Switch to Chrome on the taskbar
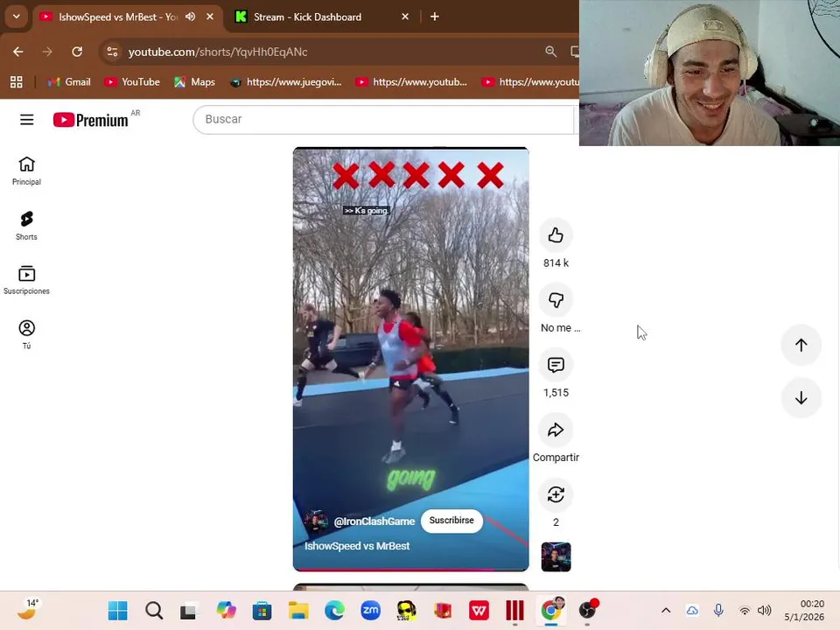The image size is (840, 630). 551,610
